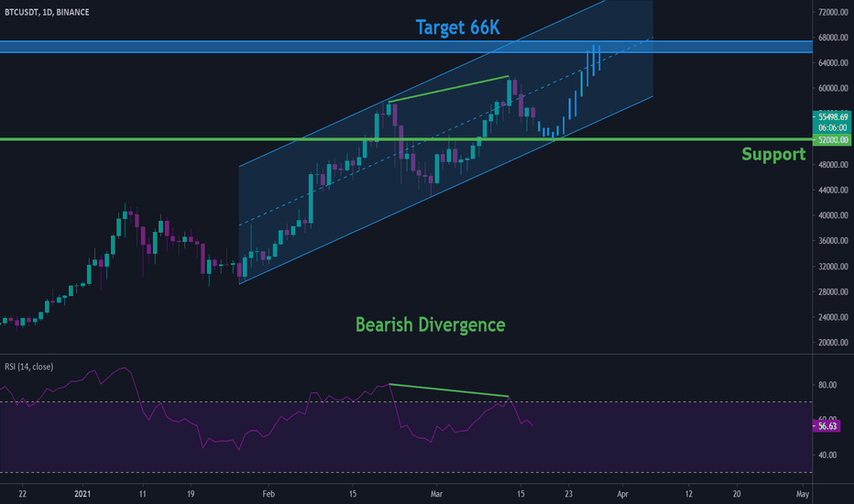Click the RSI value tag 56.63
854x504 pixels.
827,426
